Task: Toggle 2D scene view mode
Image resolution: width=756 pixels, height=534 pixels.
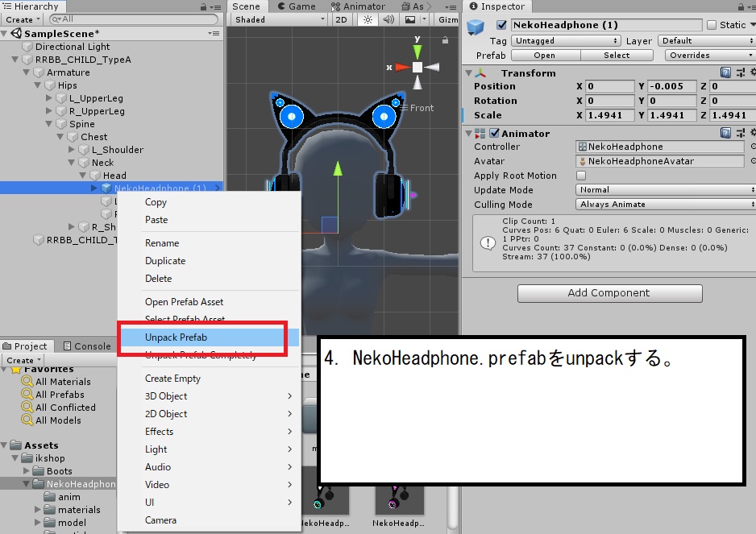Action: 341,20
